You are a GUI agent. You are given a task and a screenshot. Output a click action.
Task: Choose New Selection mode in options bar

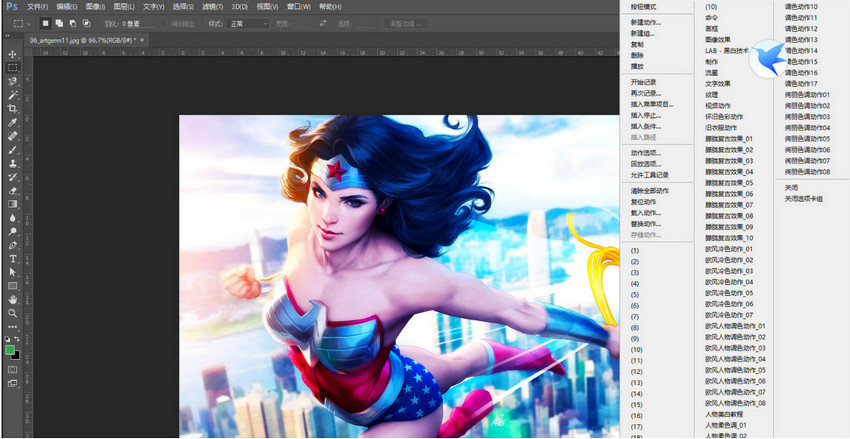46,23
